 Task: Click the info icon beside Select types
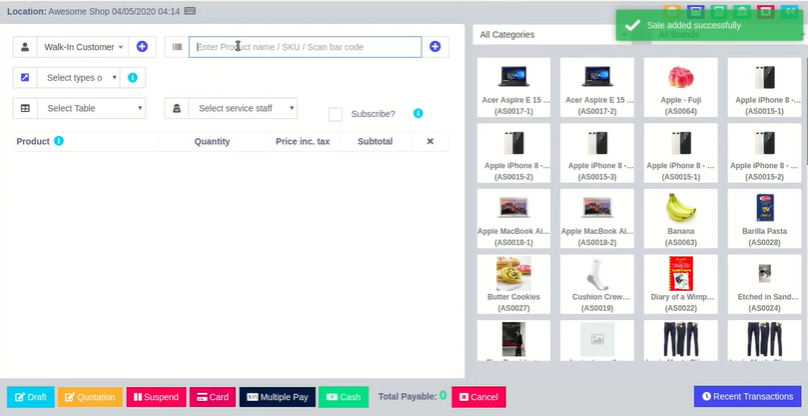[132, 77]
